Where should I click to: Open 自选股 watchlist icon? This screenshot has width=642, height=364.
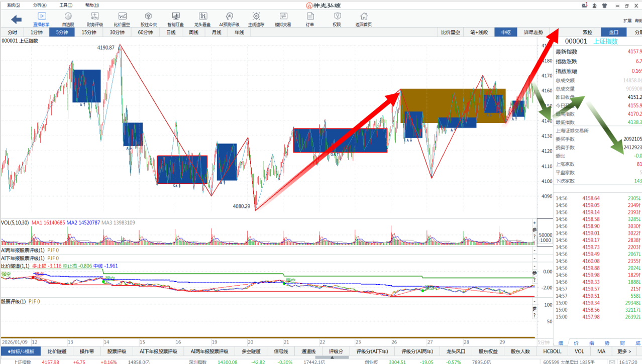68,19
